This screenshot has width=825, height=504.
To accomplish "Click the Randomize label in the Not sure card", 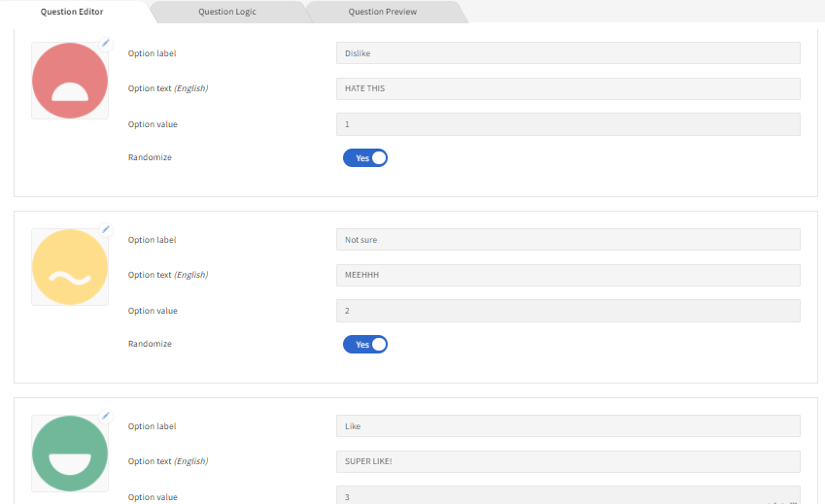I will coord(150,344).
